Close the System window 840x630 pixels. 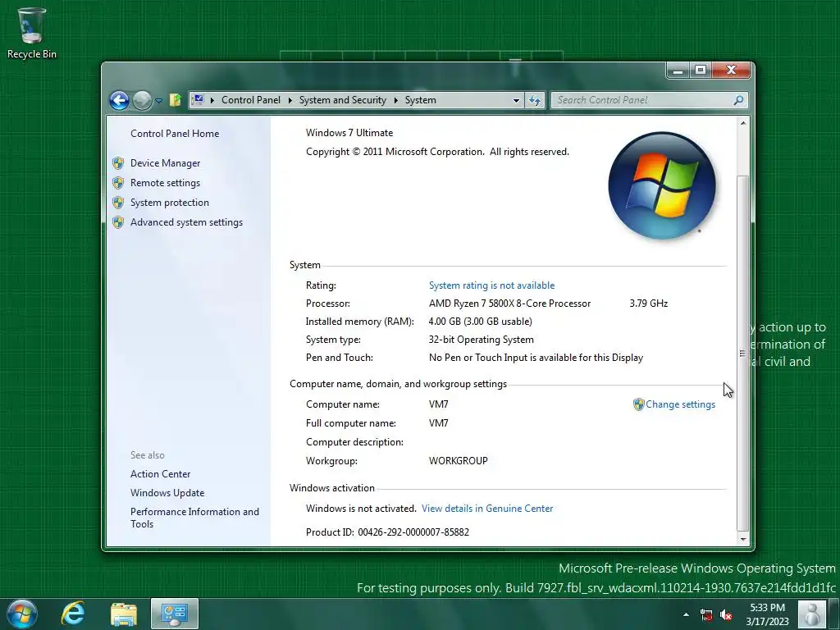click(x=731, y=71)
